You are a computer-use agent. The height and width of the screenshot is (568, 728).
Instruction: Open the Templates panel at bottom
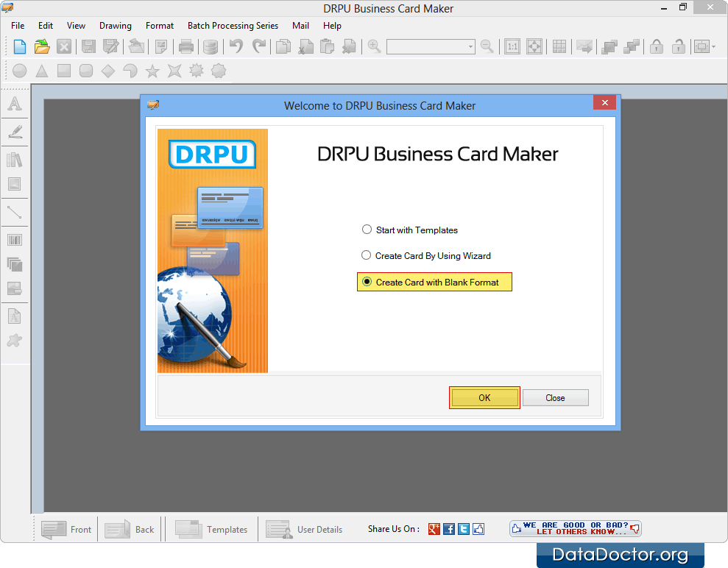[211, 530]
